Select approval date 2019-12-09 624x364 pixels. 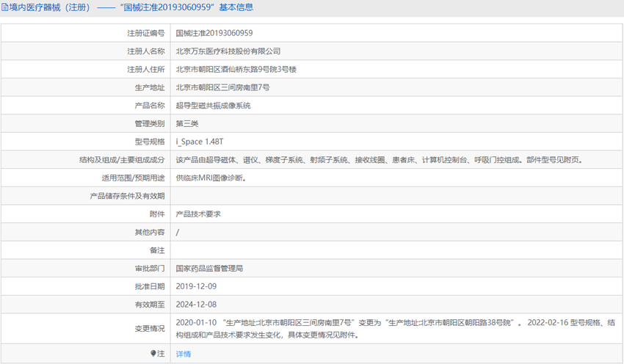[196, 286]
